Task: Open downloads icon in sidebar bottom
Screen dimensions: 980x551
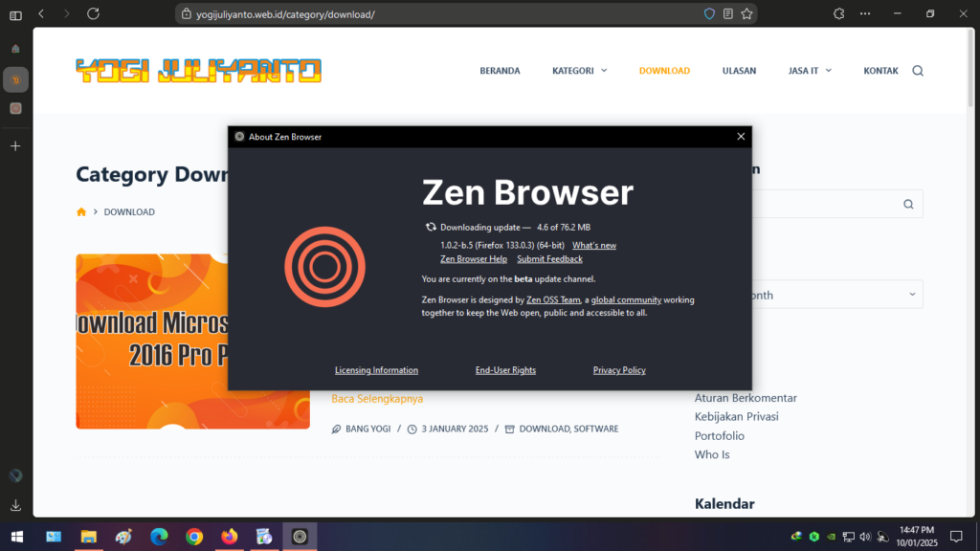Action: pyautogui.click(x=15, y=505)
